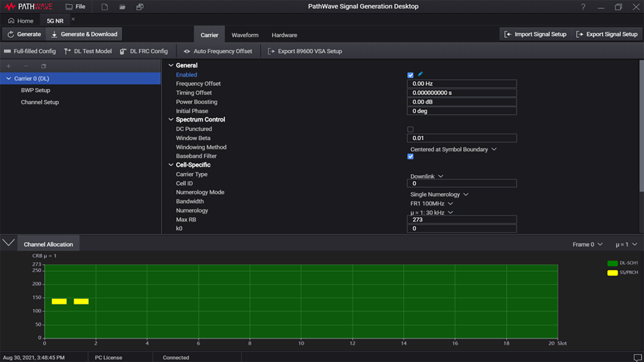
Task: Click the blue edit pencil icon beside Enabled
Action: [x=420, y=74]
